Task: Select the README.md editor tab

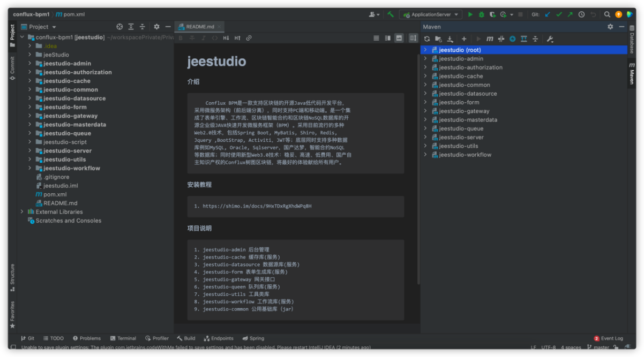Action: pyautogui.click(x=199, y=26)
